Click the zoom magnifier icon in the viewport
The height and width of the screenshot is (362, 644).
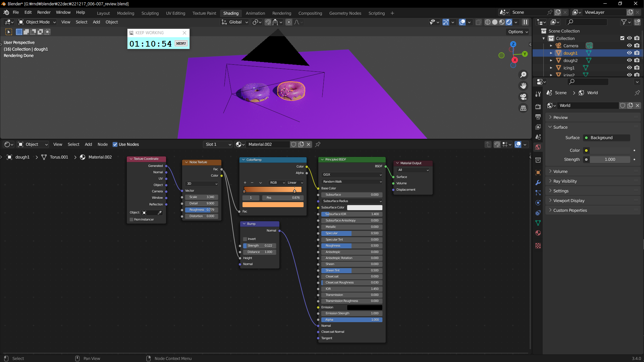(523, 75)
